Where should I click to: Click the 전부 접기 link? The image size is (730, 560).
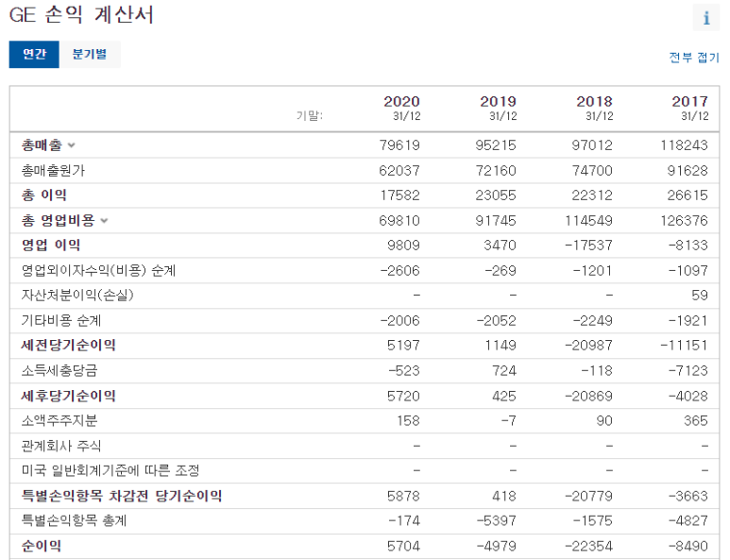pyautogui.click(x=694, y=58)
